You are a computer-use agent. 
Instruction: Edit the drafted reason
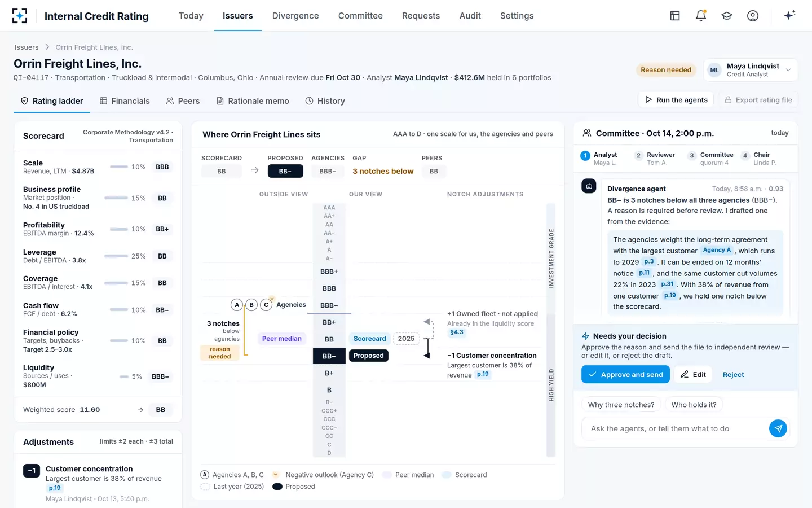pos(694,375)
